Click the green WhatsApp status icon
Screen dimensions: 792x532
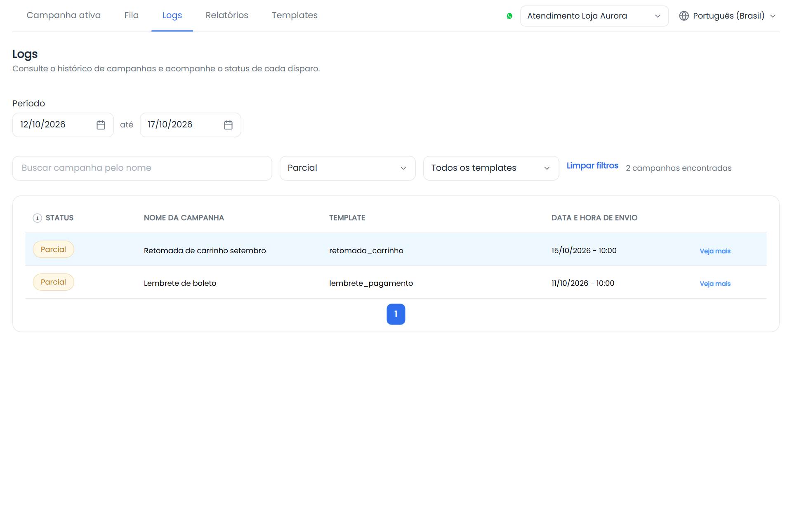[x=509, y=16]
